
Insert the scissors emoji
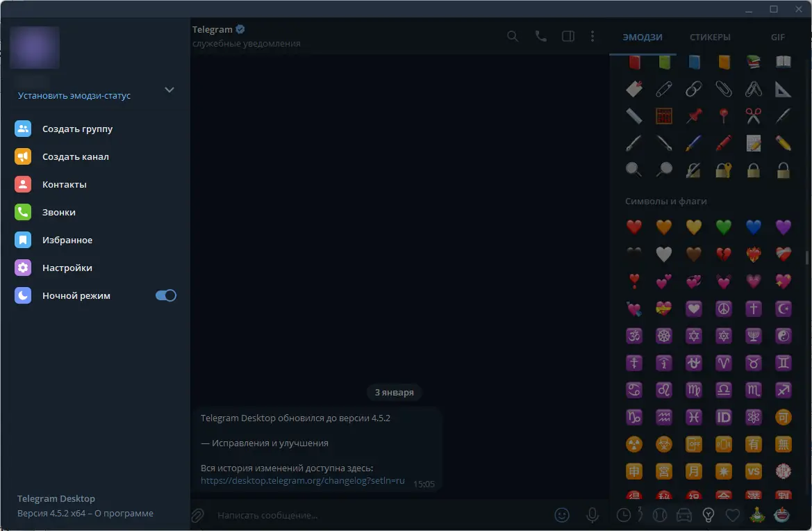(x=754, y=115)
